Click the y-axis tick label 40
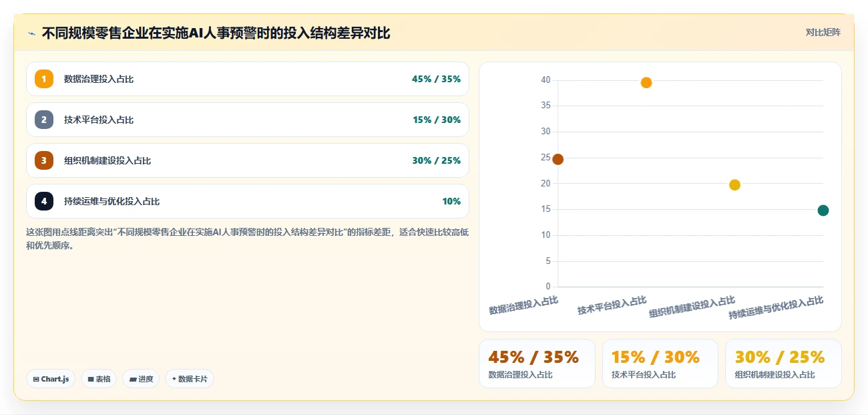The image size is (868, 415). click(546, 80)
